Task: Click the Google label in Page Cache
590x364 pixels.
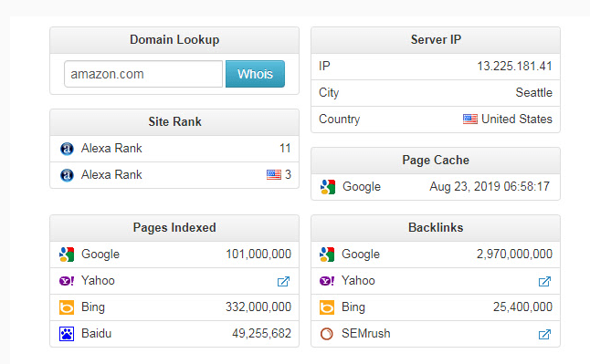Action: tap(362, 187)
